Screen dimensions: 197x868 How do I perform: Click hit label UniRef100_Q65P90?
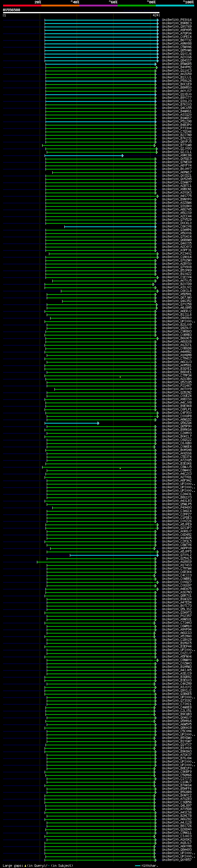pos(177,426)
